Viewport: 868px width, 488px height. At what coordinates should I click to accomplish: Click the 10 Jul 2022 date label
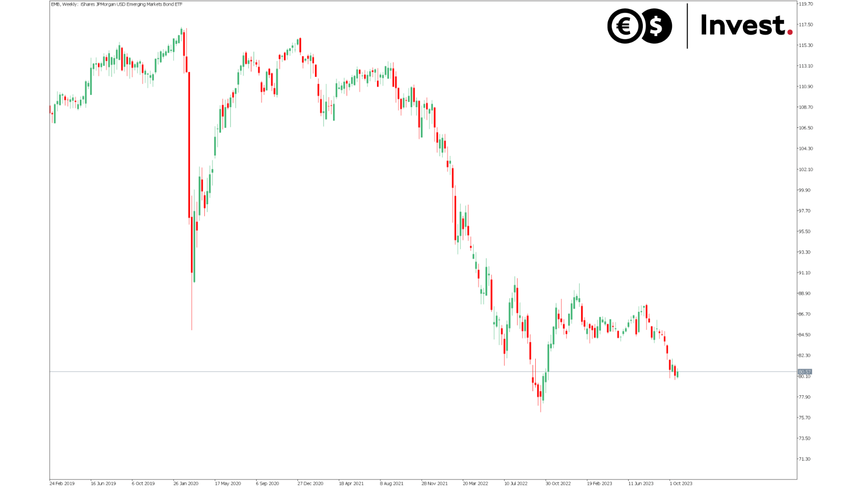[x=516, y=483]
